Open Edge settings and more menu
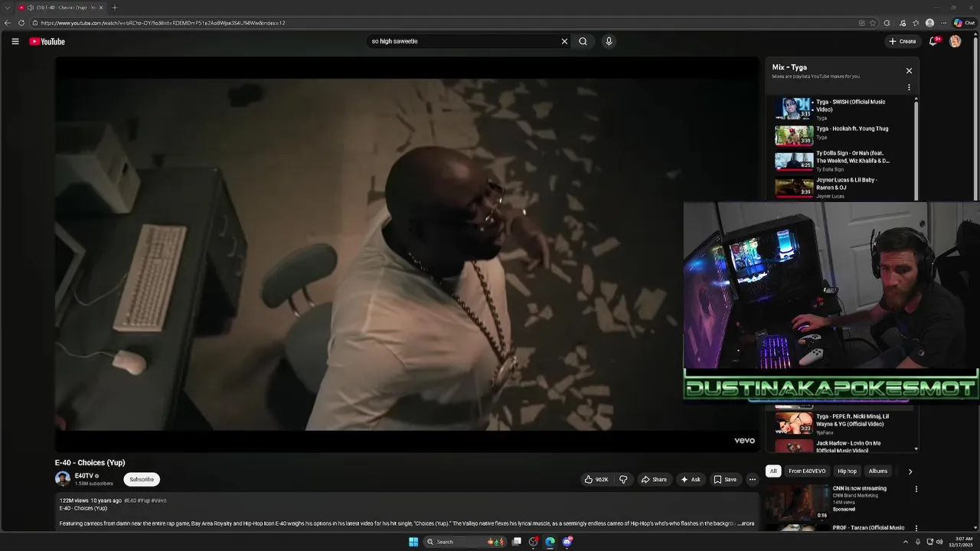The height and width of the screenshot is (551, 980). pos(943,23)
